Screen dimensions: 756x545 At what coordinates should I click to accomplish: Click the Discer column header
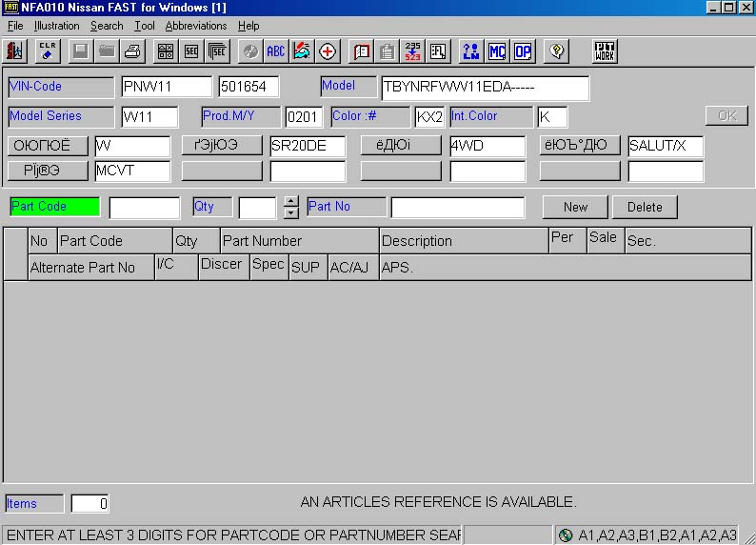(224, 267)
